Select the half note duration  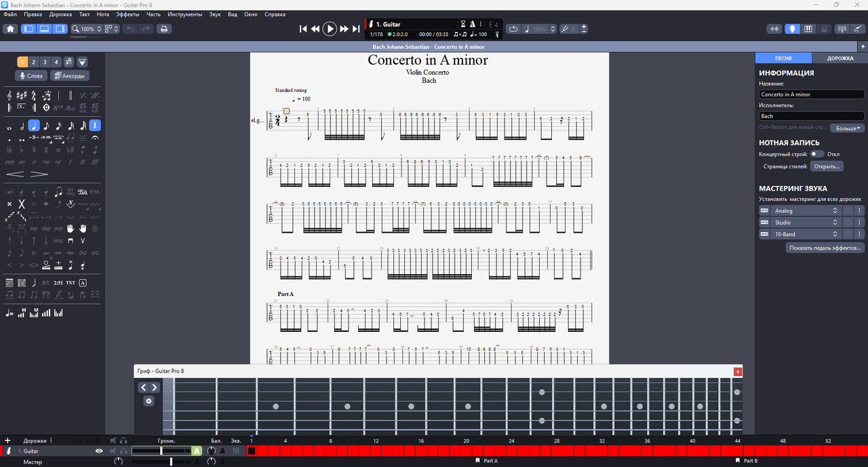click(x=22, y=126)
